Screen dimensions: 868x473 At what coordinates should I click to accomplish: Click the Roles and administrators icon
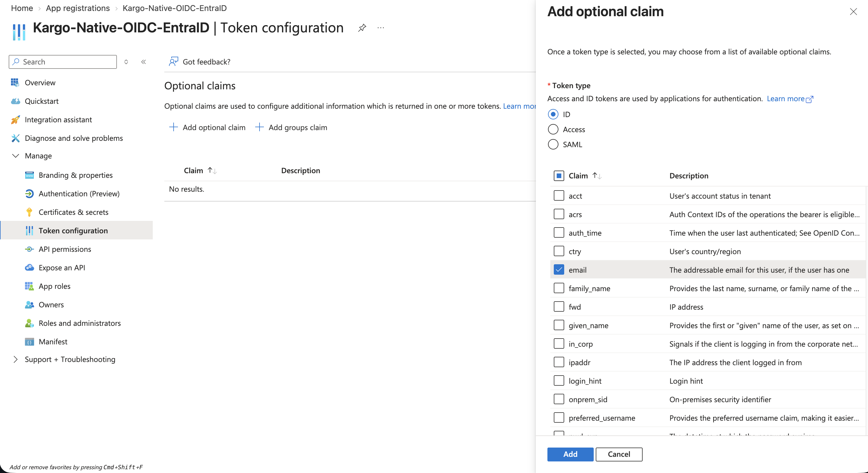(x=29, y=323)
